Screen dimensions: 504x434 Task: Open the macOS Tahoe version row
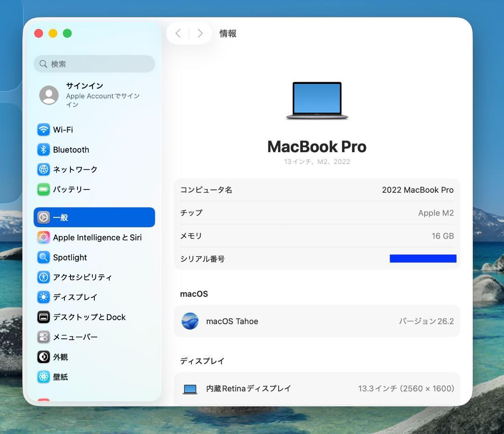point(317,321)
